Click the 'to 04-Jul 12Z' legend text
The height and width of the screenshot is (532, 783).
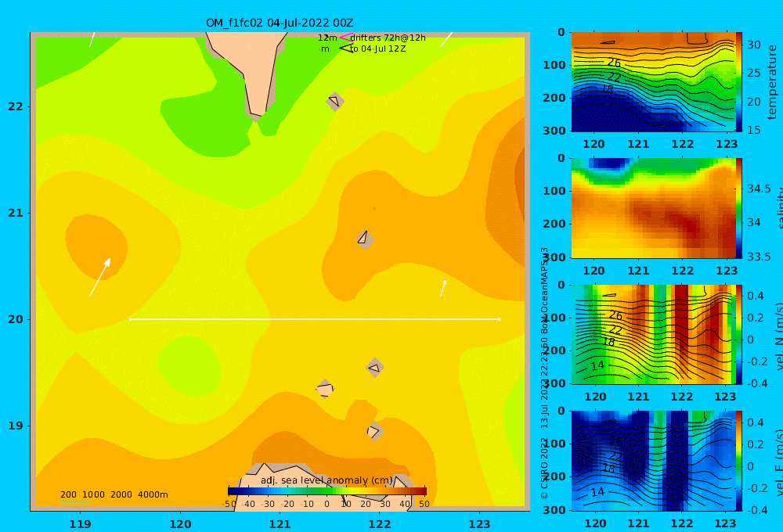pos(378,49)
